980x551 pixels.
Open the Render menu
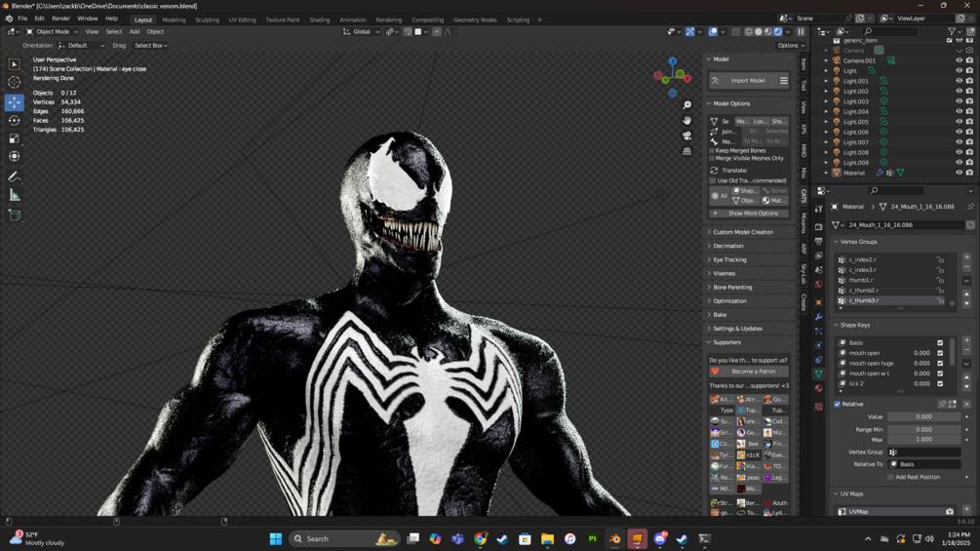click(60, 19)
